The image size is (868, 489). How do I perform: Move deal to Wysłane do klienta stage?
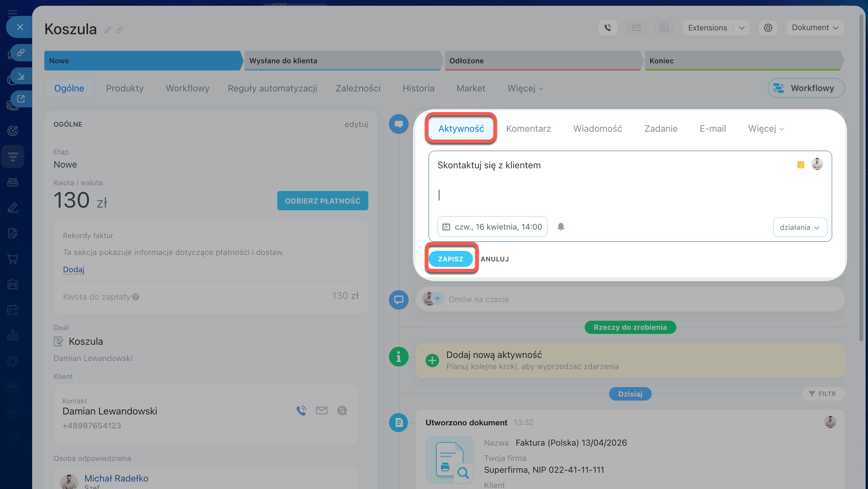[342, 61]
